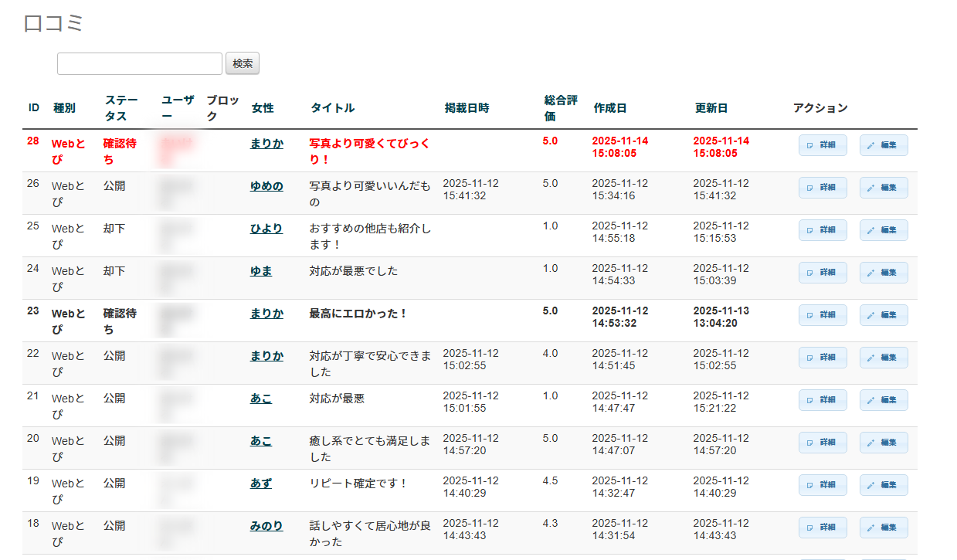Image resolution: width=957 pixels, height=560 pixels.
Task: Open 詳細 for review ID 26
Action: (x=823, y=188)
